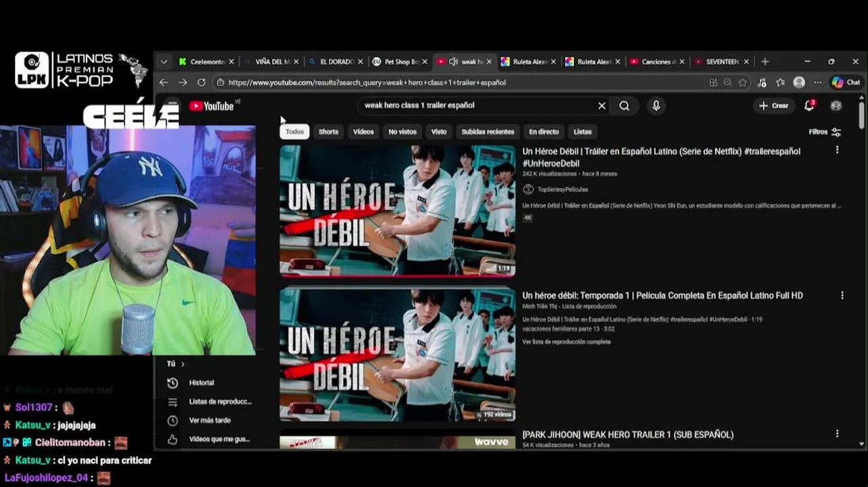868x487 pixels.
Task: Select the Todos filter chip
Action: (x=295, y=132)
